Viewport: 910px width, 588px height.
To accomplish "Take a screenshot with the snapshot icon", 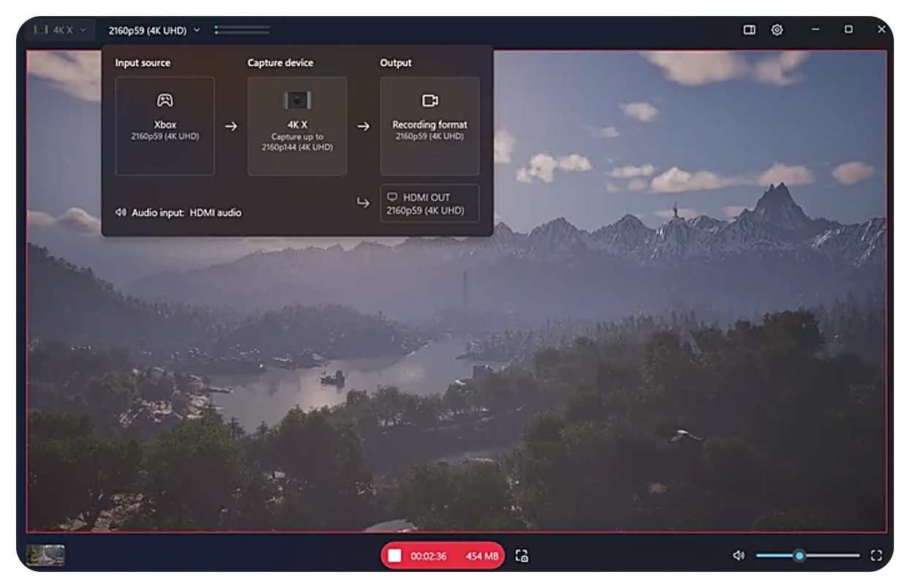I will pyautogui.click(x=522, y=557).
